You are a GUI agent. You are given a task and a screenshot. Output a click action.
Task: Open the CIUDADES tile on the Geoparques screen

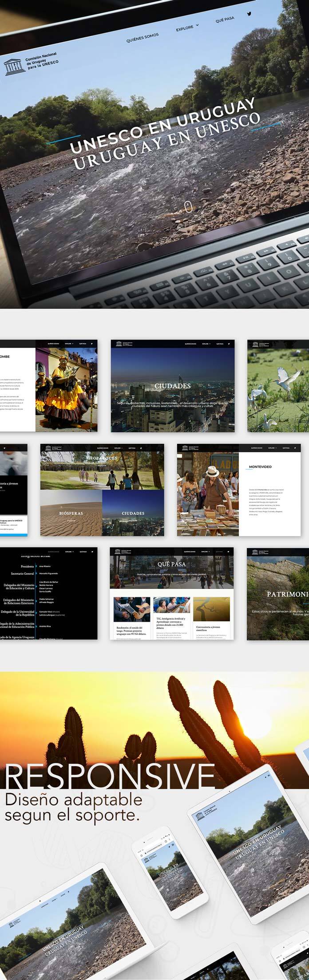click(133, 513)
